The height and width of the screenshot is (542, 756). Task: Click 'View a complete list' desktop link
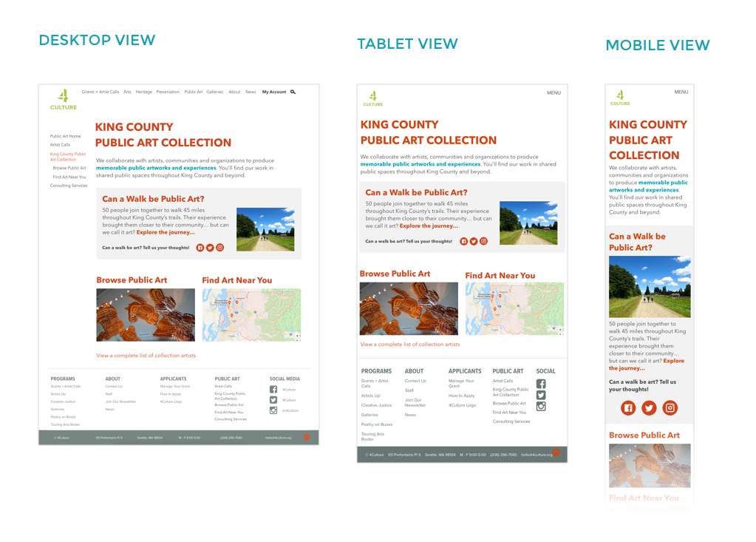[146, 356]
